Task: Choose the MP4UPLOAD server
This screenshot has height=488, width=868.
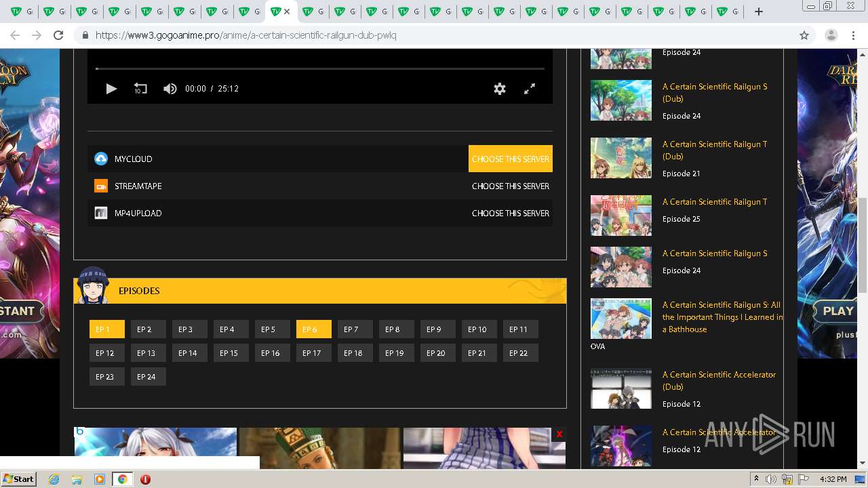Action: coord(511,213)
